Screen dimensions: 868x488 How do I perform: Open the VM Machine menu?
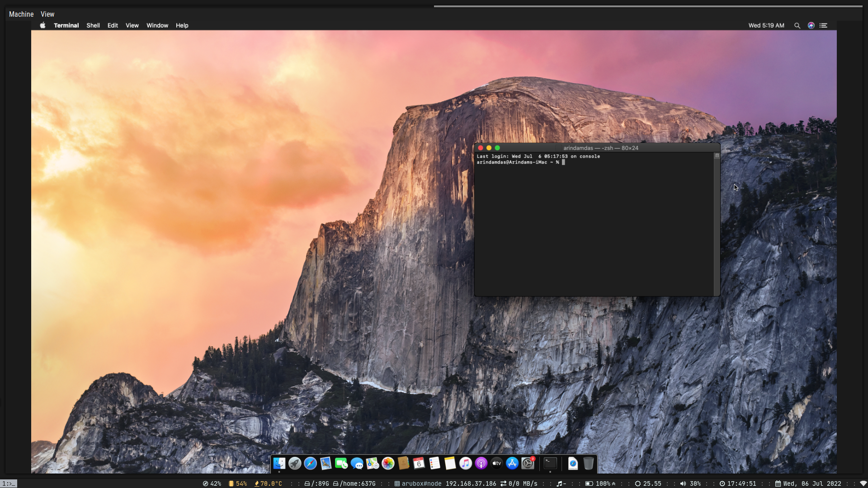(21, 14)
